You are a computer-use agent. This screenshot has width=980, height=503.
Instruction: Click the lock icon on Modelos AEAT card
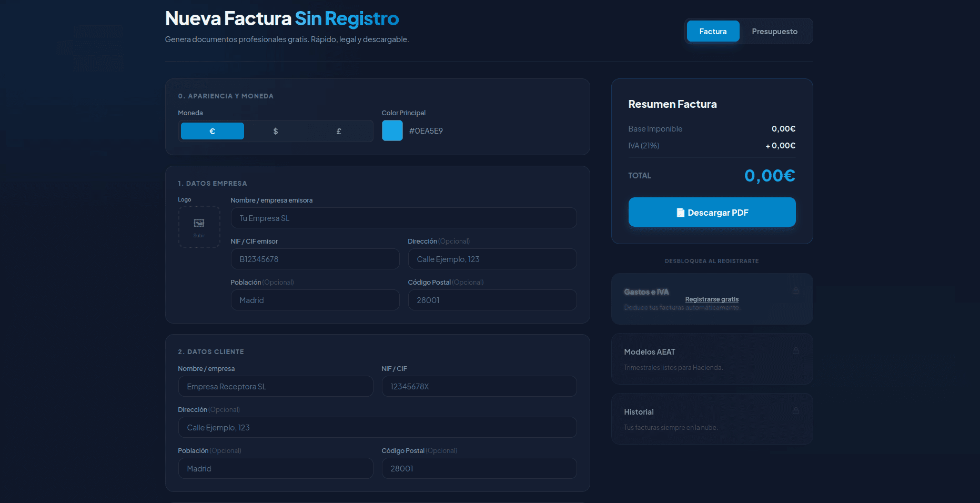pyautogui.click(x=795, y=350)
